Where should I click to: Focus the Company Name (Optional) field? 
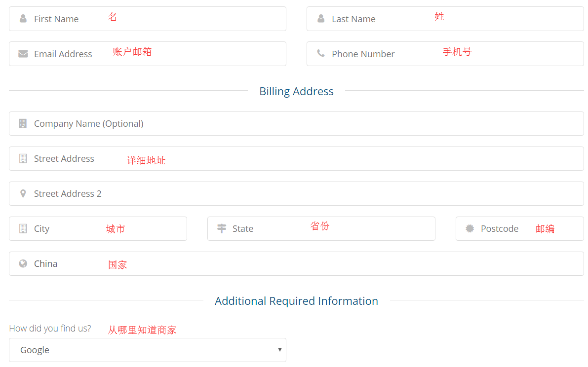pyautogui.click(x=296, y=124)
